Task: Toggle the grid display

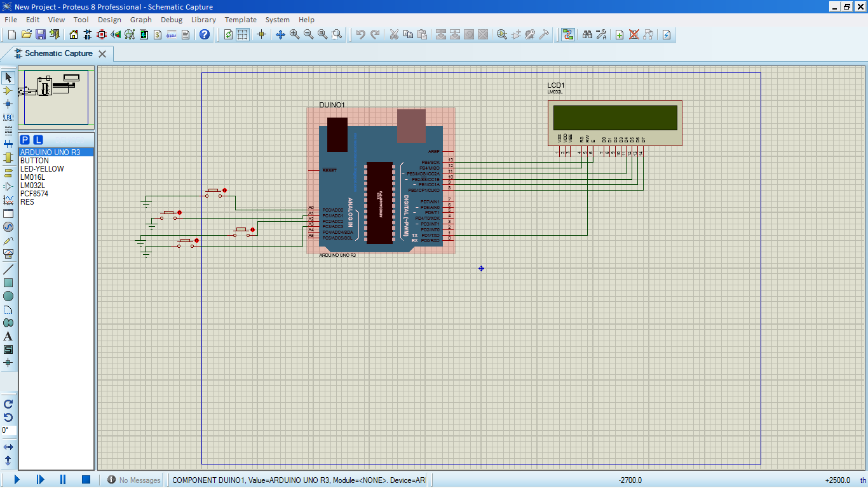Action: pos(241,34)
